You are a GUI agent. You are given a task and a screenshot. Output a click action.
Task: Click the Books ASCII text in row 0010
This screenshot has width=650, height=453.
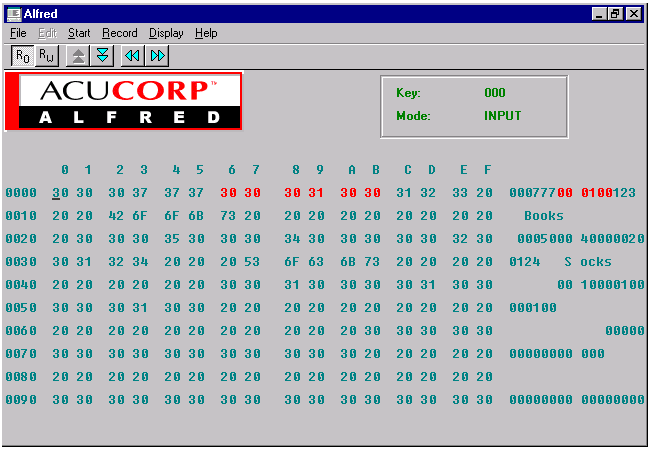point(543,216)
